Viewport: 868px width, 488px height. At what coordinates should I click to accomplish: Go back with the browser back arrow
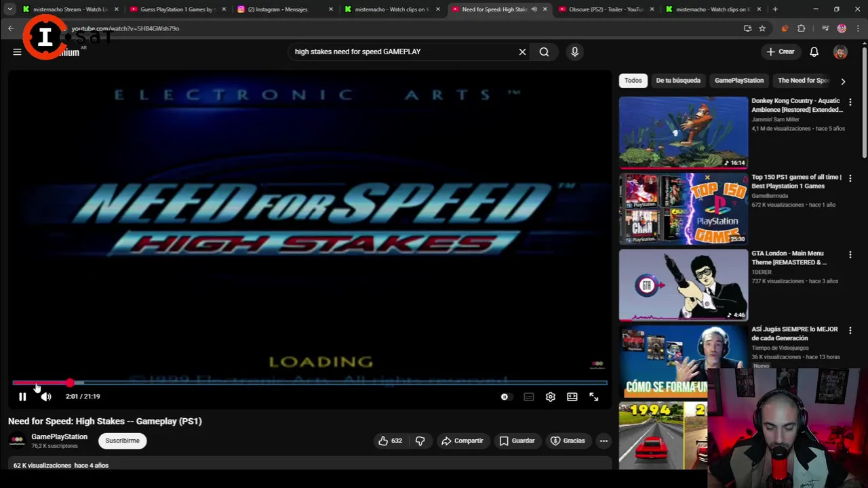pos(11,28)
